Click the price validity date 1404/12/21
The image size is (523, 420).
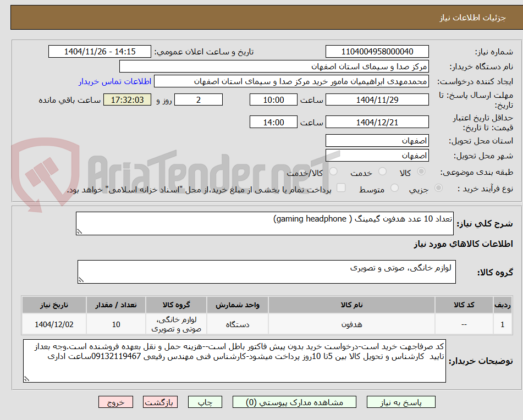coord(377,122)
